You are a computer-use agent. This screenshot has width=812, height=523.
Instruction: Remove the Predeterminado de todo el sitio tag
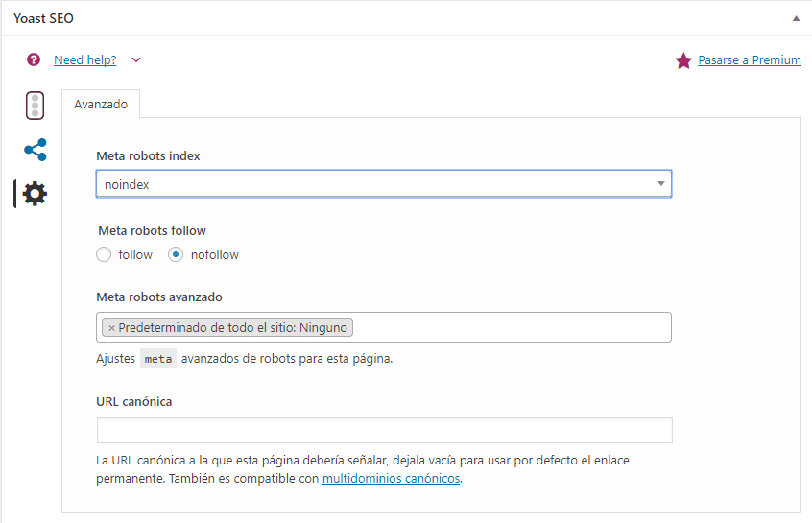[x=111, y=328]
